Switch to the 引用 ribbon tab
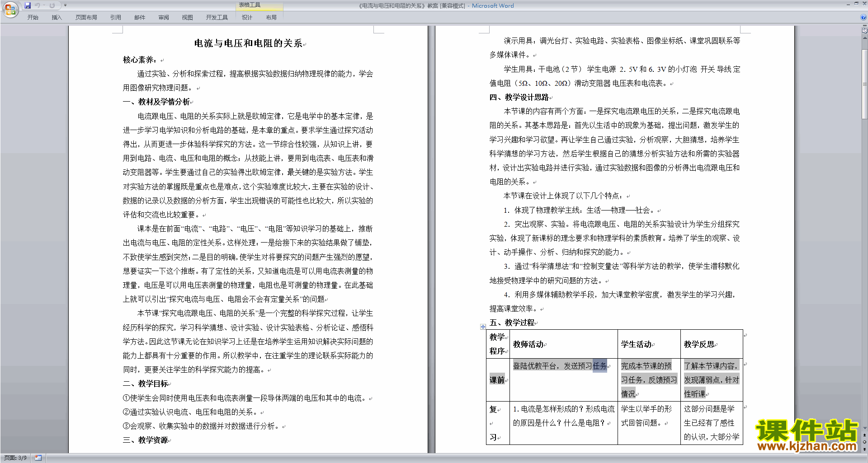 tap(116, 17)
